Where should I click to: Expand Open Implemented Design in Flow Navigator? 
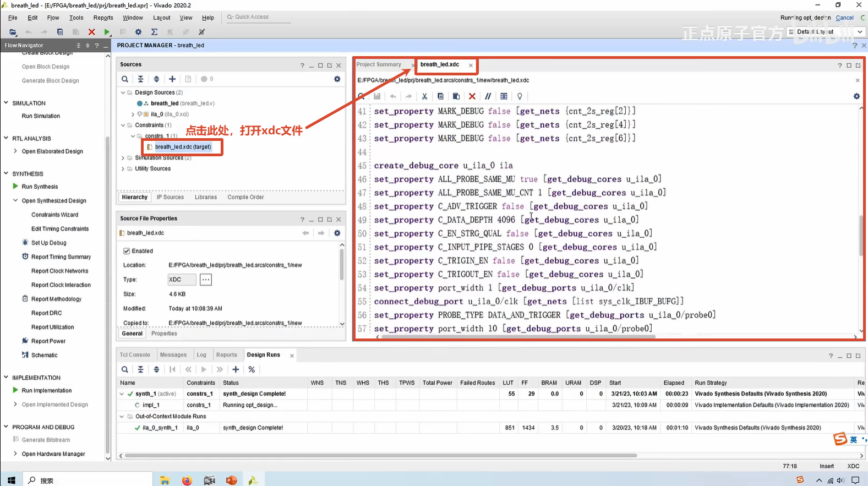tap(15, 405)
